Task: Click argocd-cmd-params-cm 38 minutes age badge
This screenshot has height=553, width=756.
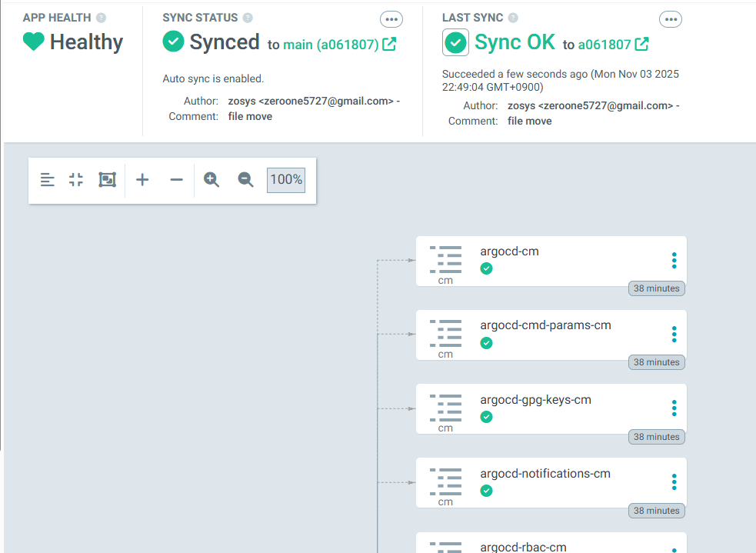Action: click(657, 362)
